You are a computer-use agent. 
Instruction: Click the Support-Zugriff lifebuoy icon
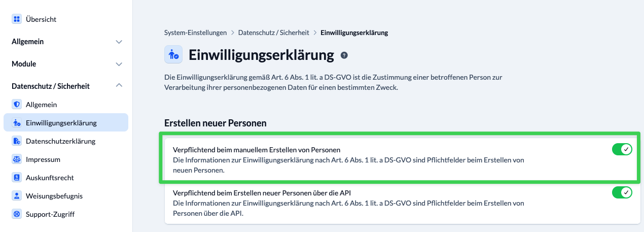click(17, 214)
